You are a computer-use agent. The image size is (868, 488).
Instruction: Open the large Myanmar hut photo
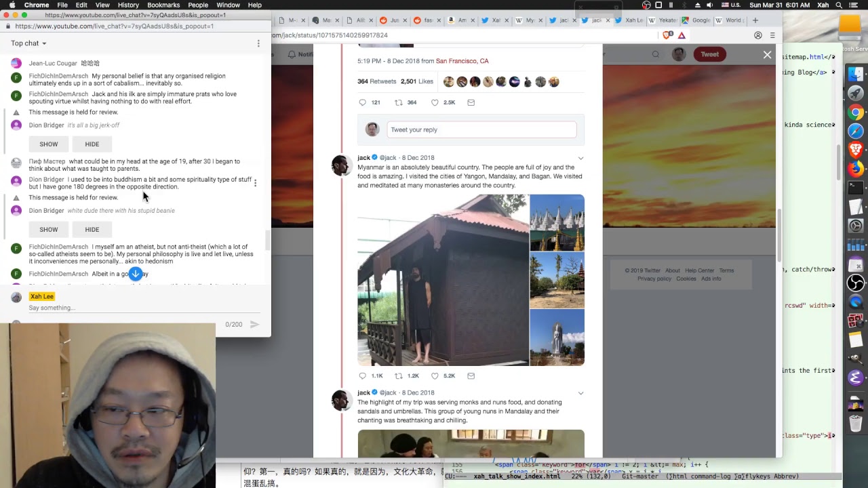tap(442, 280)
